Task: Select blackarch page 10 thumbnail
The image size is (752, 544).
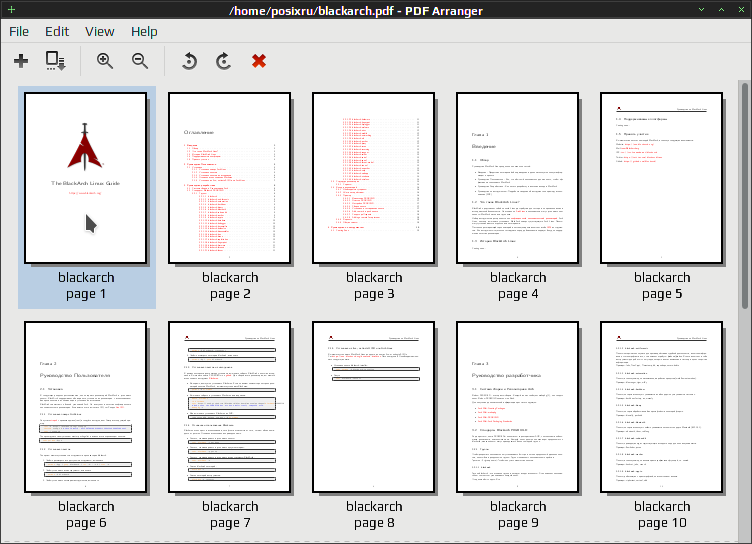Action: click(x=661, y=407)
